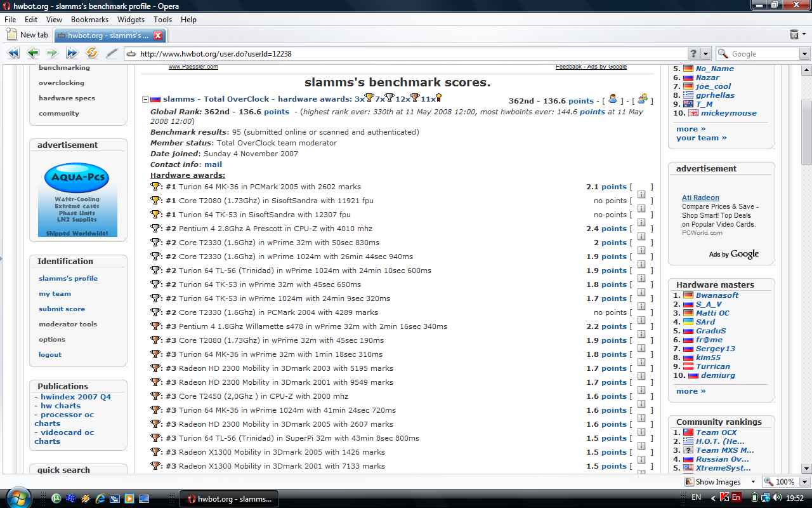Open the search engine dropdown beside Google
This screenshot has width=812, height=508.
804,54
